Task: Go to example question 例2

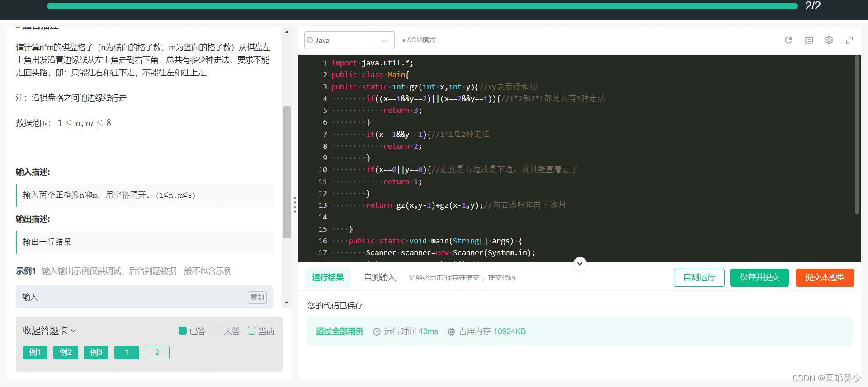Action: click(66, 352)
